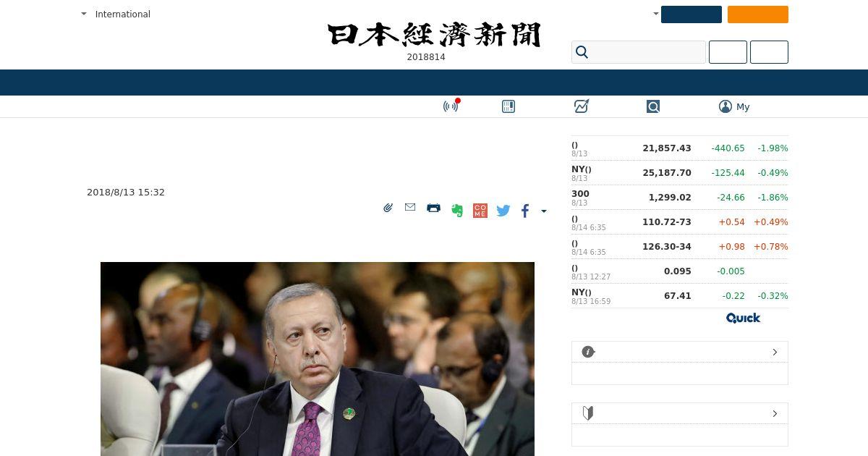Click the dark blue button at top right

[692, 14]
